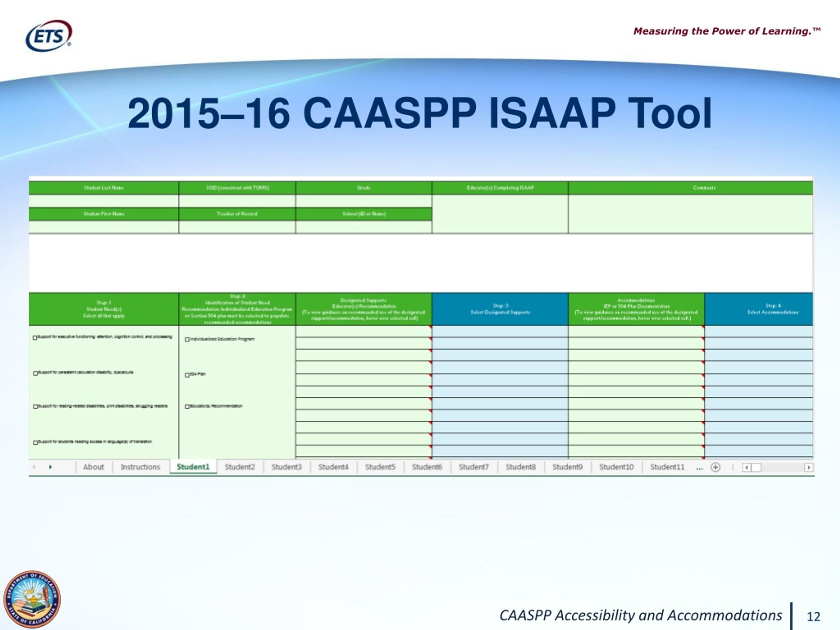Open the Student7 sheet tab
Screen dimensions: 840x630
[x=474, y=467]
